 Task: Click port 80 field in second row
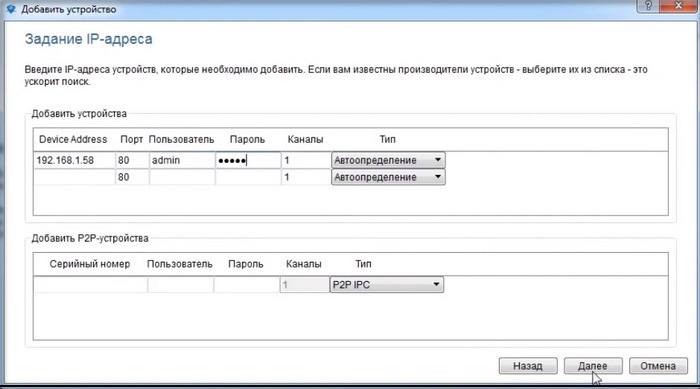click(x=132, y=177)
